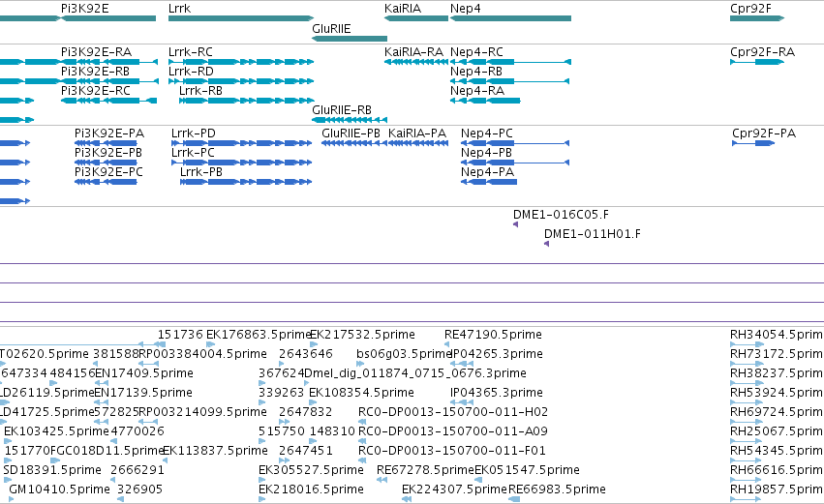This screenshot has width=824, height=504.
Task: Open the Cpr92F gene label
Action: click(751, 9)
